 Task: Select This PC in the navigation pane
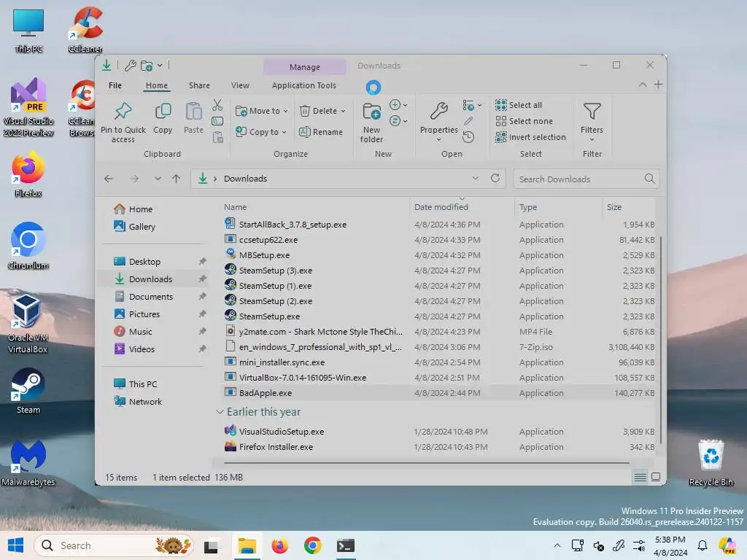(x=143, y=384)
